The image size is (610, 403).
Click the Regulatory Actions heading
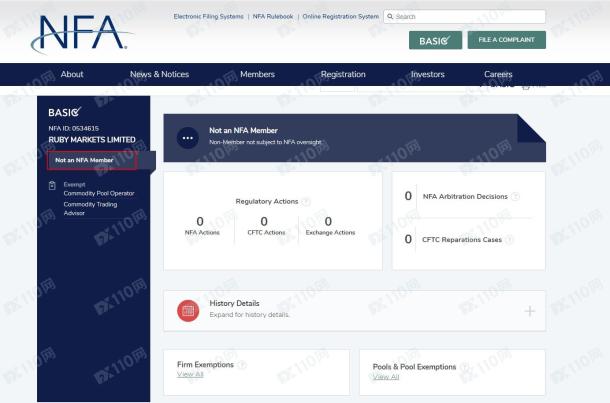267,202
